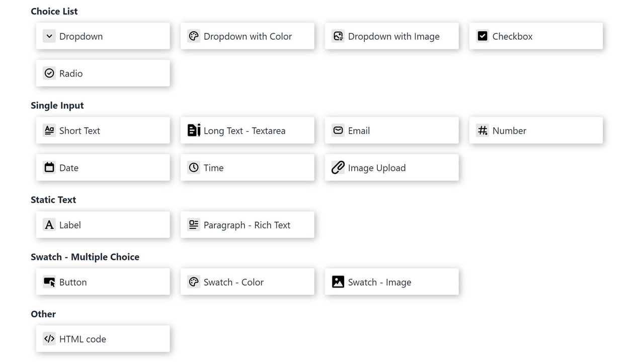Screen dimensions: 644x362
Task: Select the Swatch - Image tile
Action: [391, 282]
